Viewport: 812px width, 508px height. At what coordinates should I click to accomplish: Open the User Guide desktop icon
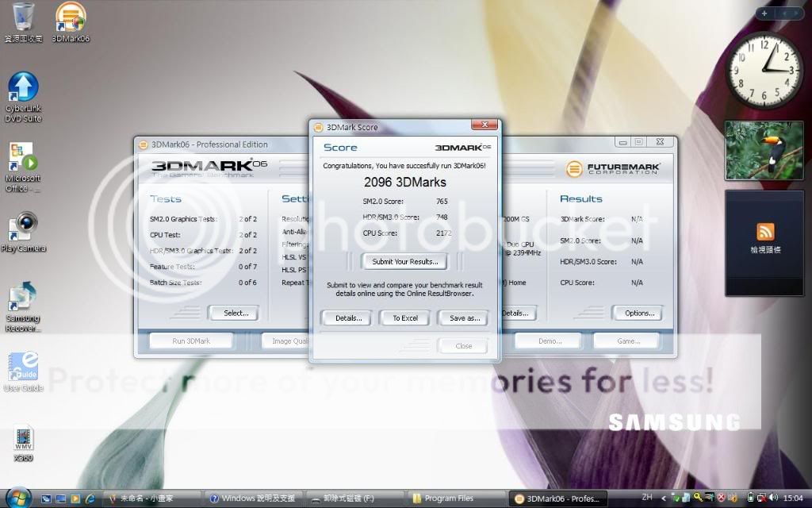coord(23,371)
